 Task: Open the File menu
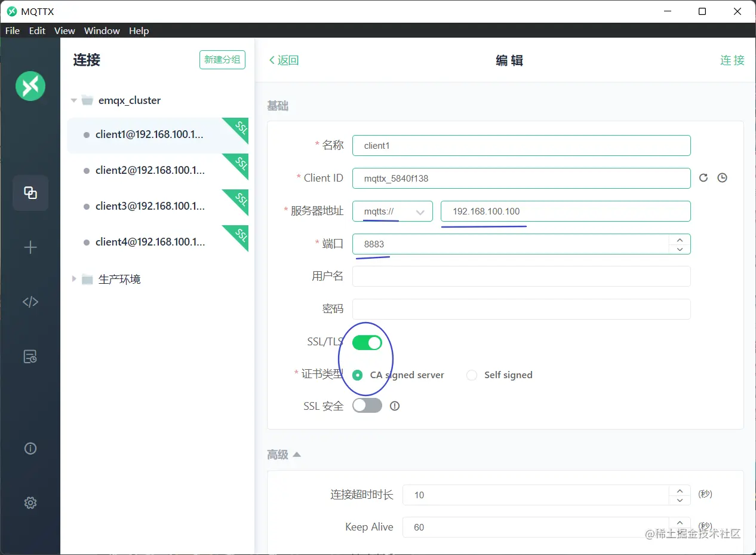13,30
